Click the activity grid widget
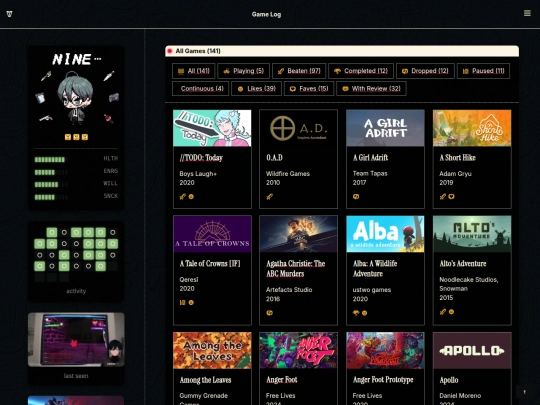Image resolution: width=540 pixels, height=405 pixels. click(x=76, y=254)
